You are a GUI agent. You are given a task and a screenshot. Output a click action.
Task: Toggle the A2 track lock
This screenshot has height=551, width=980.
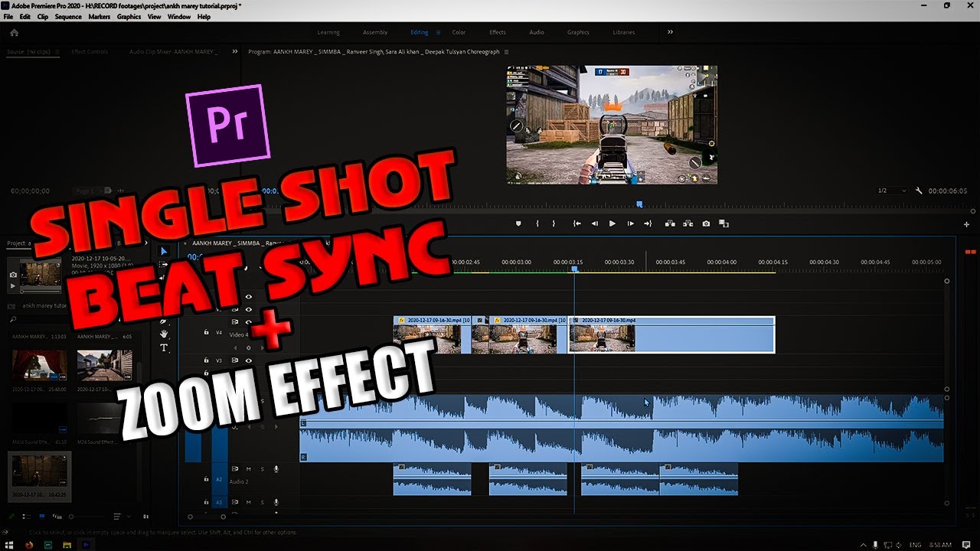(207, 479)
